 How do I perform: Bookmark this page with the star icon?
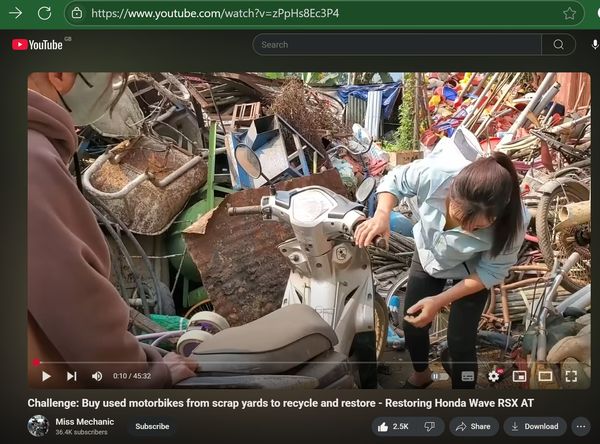coord(569,13)
